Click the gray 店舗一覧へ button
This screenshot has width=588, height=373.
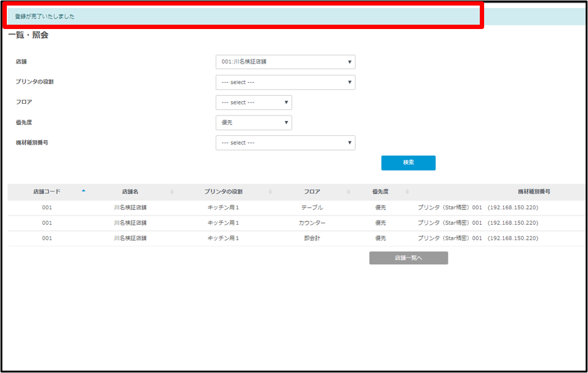[408, 258]
